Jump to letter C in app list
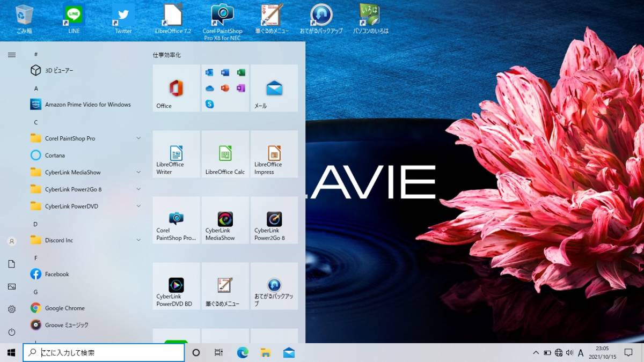The image size is (644, 362). pyautogui.click(x=36, y=122)
